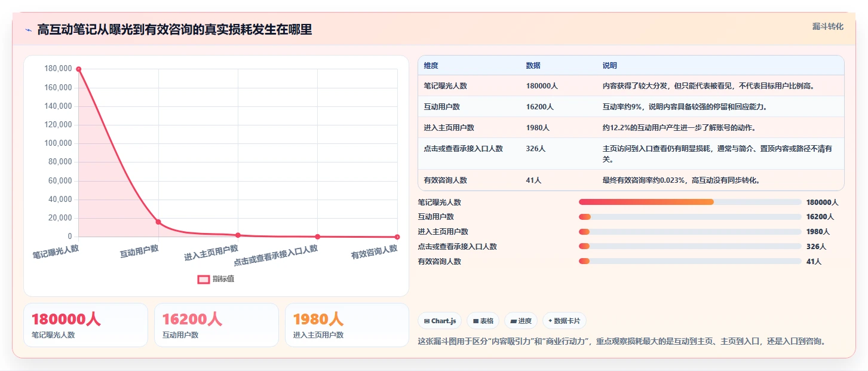Select the 进度 chip
Screen dimensions: 868x371
pos(521,321)
